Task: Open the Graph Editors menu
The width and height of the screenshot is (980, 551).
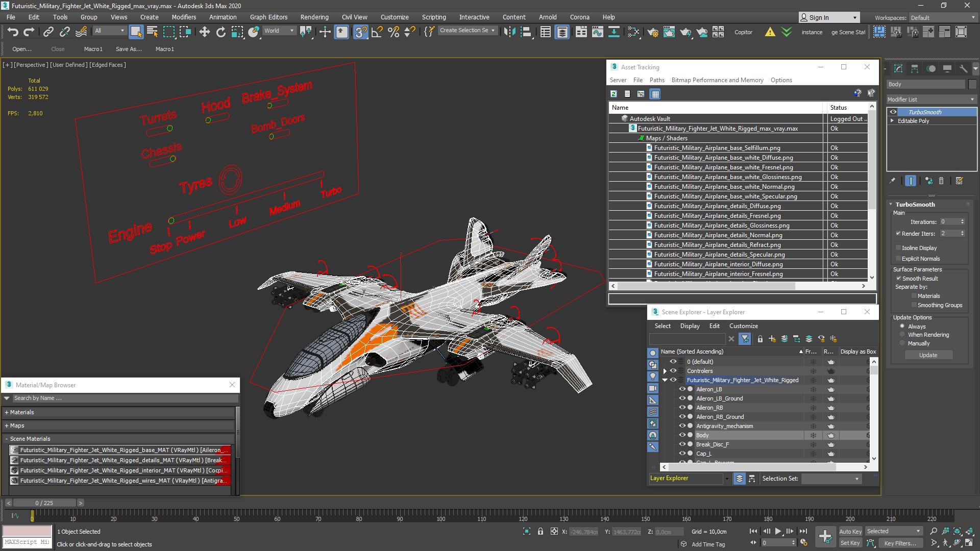Action: [x=268, y=17]
